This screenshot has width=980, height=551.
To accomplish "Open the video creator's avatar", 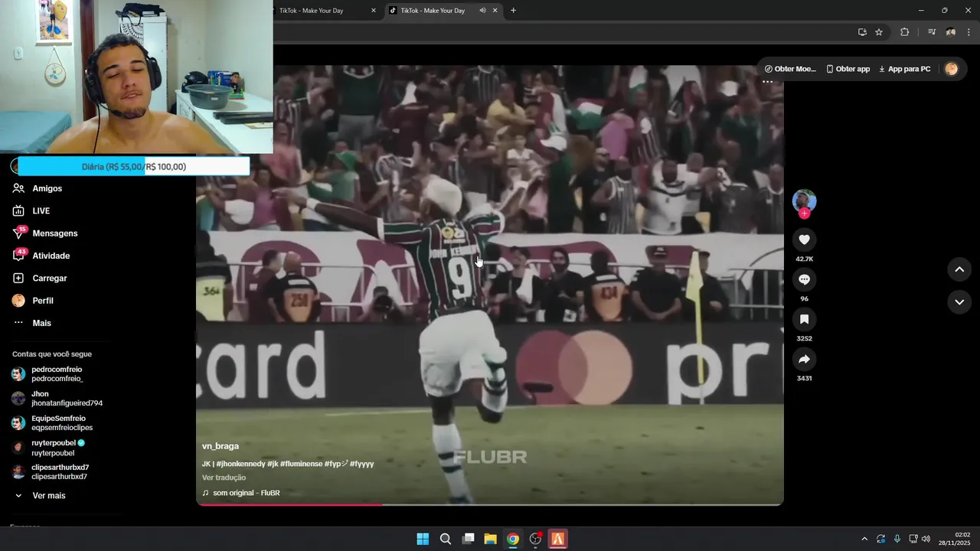I will 804,201.
